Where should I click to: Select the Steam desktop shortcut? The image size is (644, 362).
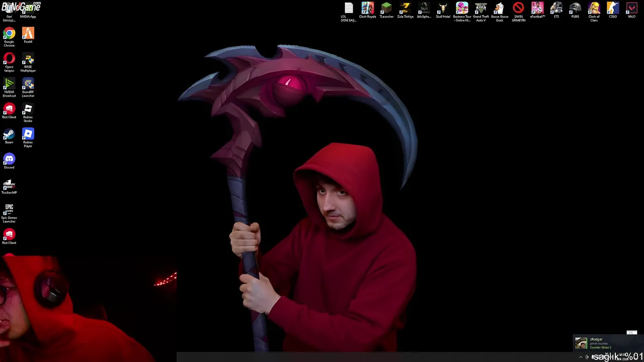coord(9,137)
